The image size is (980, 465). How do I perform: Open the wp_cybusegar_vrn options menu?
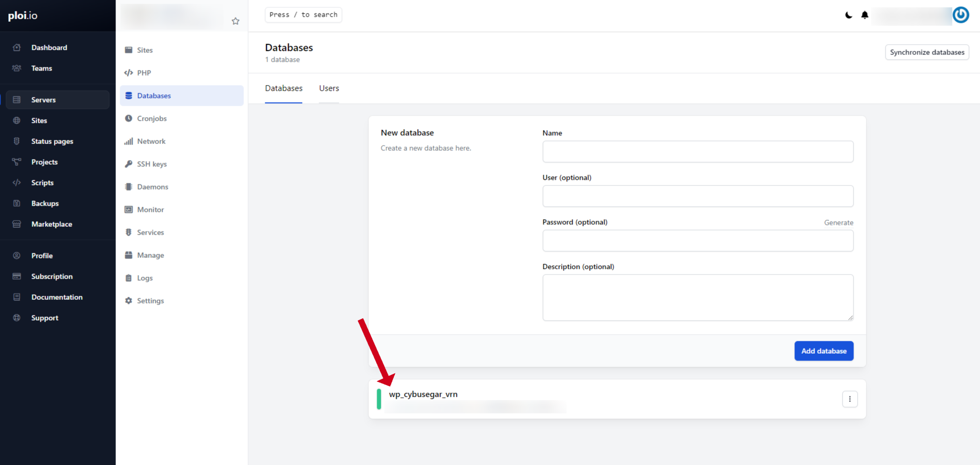pyautogui.click(x=849, y=399)
